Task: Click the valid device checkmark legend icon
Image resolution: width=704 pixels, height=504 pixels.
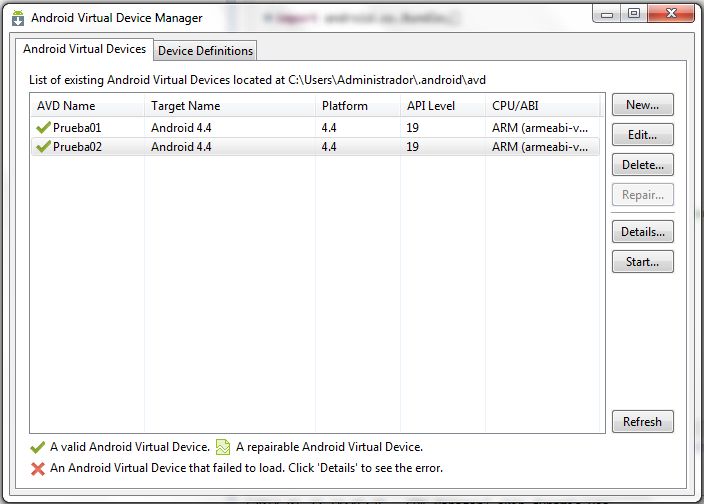Action: pyautogui.click(x=38, y=447)
